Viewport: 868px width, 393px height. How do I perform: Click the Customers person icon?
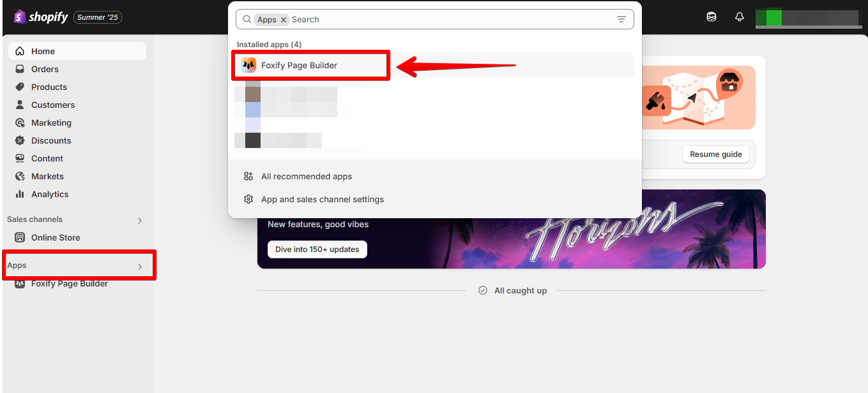coord(20,105)
